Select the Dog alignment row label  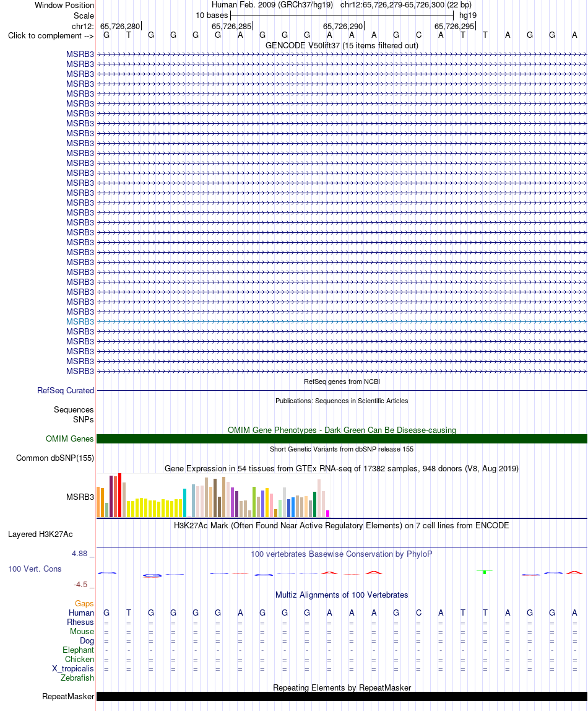pos(87,641)
